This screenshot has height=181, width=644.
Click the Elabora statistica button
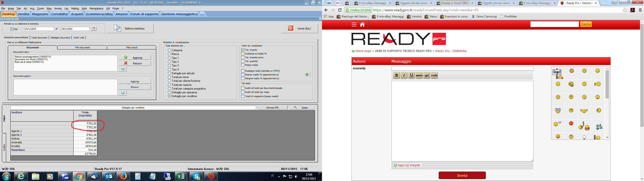click(130, 29)
